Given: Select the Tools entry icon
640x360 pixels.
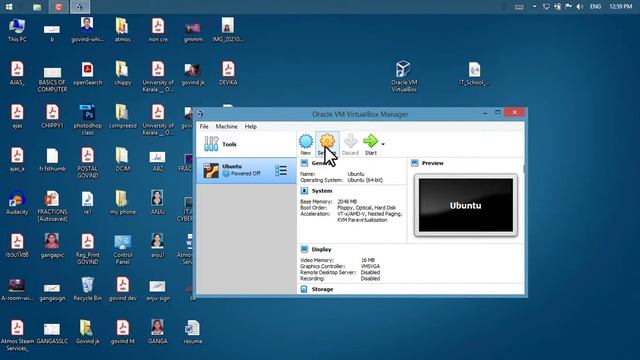Looking at the screenshot, I should click(211, 144).
